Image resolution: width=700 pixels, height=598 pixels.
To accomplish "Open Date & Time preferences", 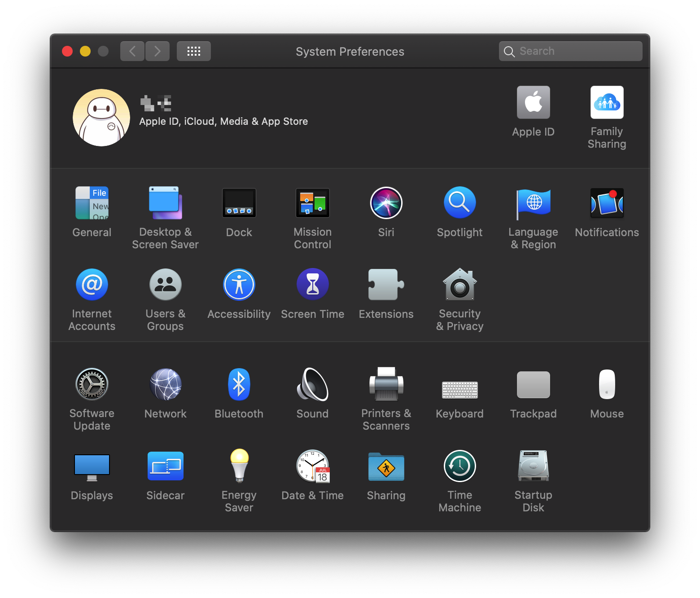I will (313, 466).
